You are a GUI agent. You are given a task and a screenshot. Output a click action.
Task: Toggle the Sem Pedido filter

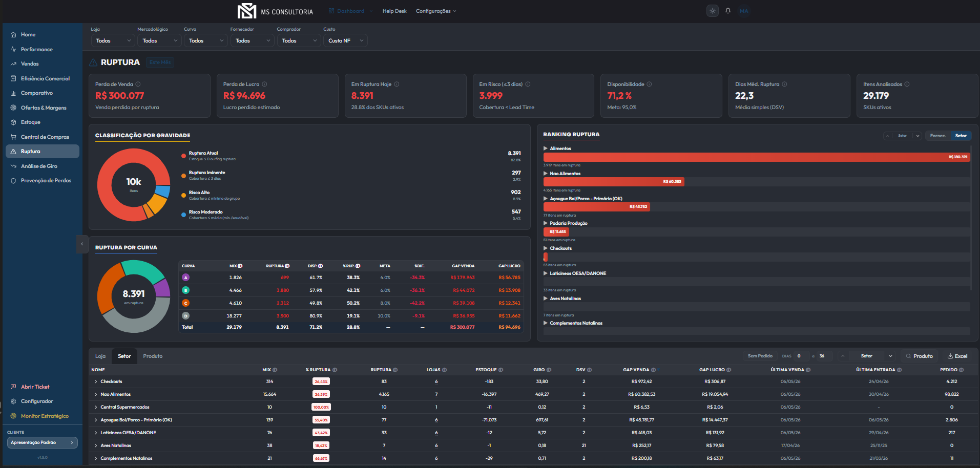pyautogui.click(x=760, y=356)
